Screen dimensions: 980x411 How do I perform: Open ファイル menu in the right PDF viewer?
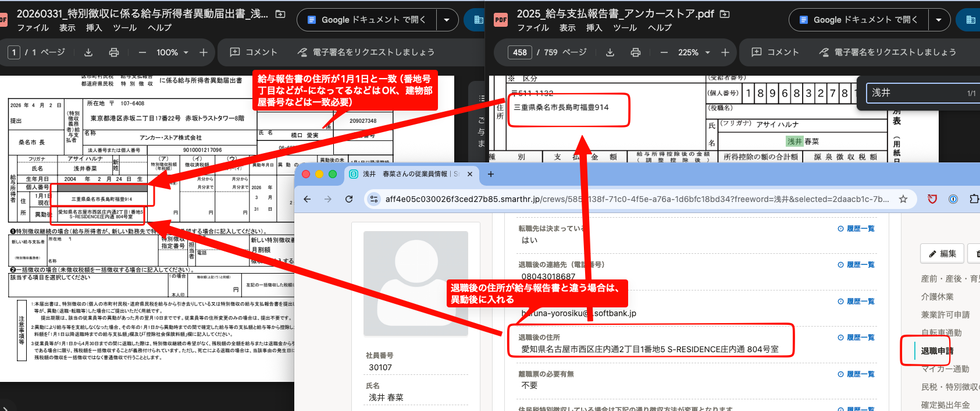coord(533,28)
